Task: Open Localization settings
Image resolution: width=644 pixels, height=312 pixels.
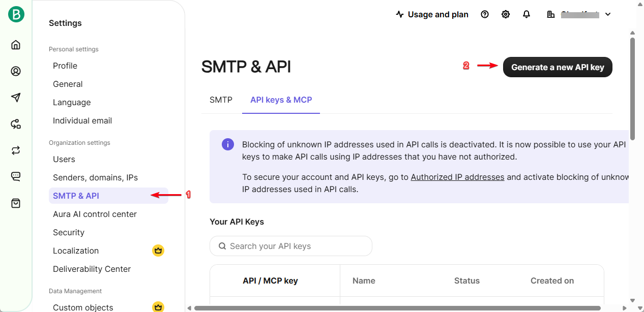Action: point(76,251)
